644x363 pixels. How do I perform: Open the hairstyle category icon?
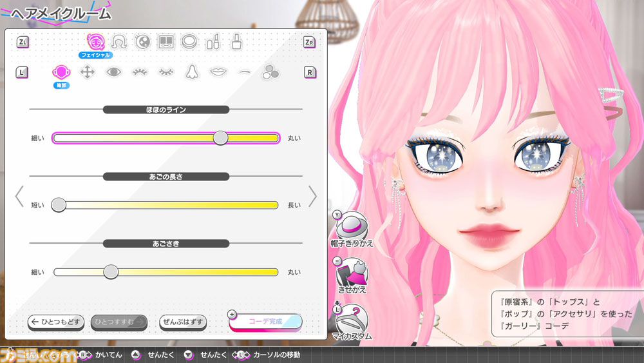pos(119,41)
